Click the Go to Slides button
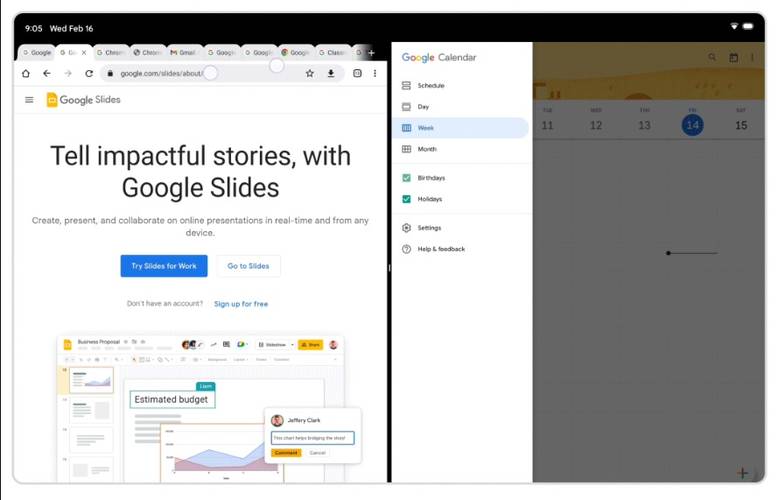 248,266
